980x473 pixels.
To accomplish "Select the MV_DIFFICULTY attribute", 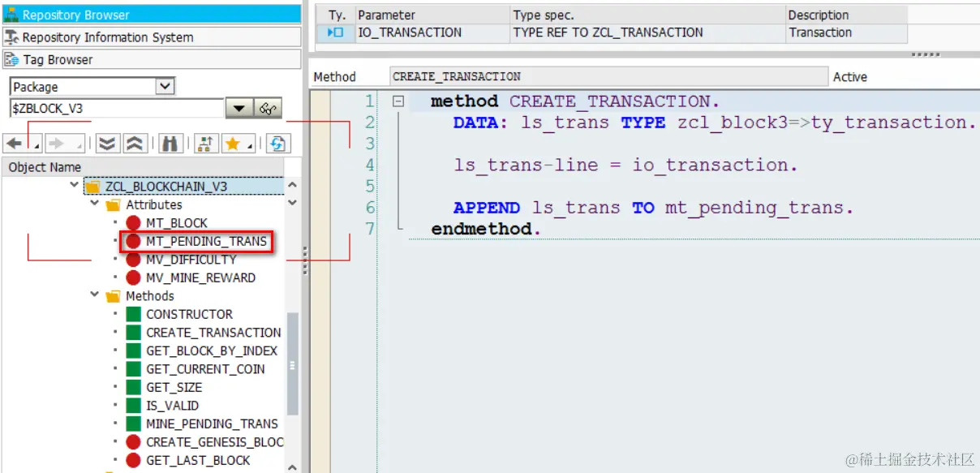I will [x=191, y=260].
